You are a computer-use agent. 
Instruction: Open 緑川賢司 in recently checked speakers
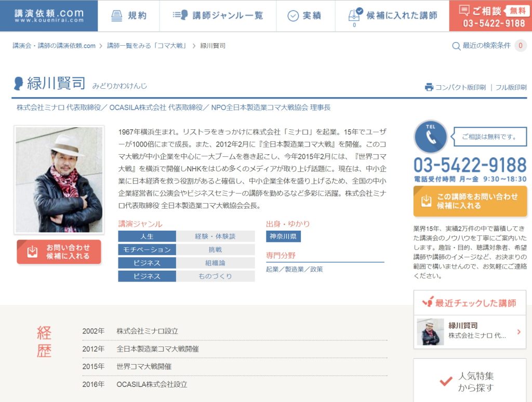[x=470, y=331]
